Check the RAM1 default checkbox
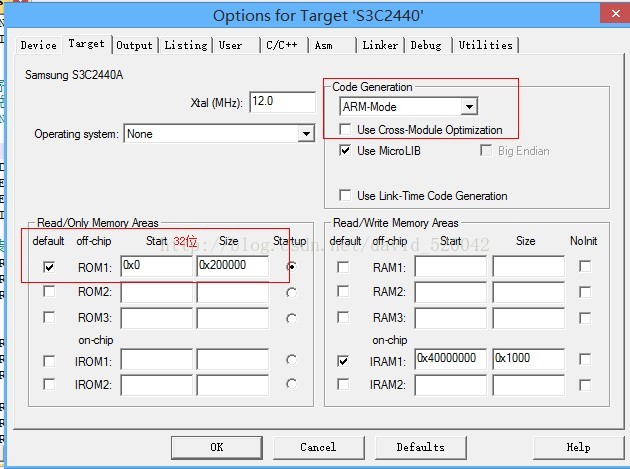The width and height of the screenshot is (630, 469). tap(343, 267)
